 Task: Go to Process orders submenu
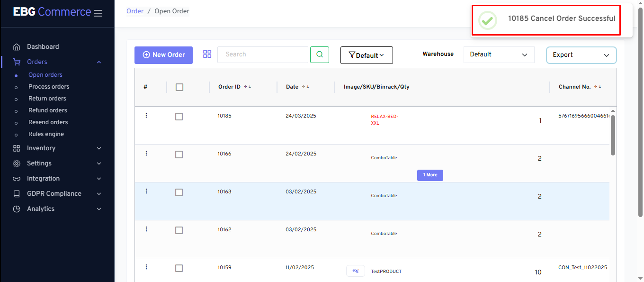[x=49, y=87]
